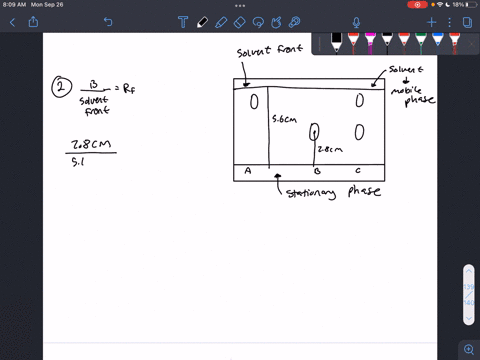
Task: Open the vertical three-dot more menu
Action: tap(449, 22)
